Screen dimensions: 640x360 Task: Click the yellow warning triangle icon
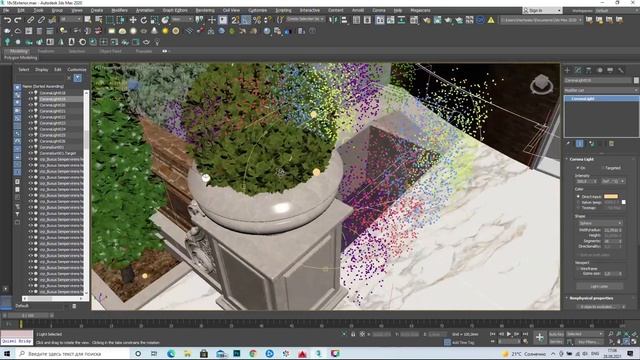pos(491,20)
